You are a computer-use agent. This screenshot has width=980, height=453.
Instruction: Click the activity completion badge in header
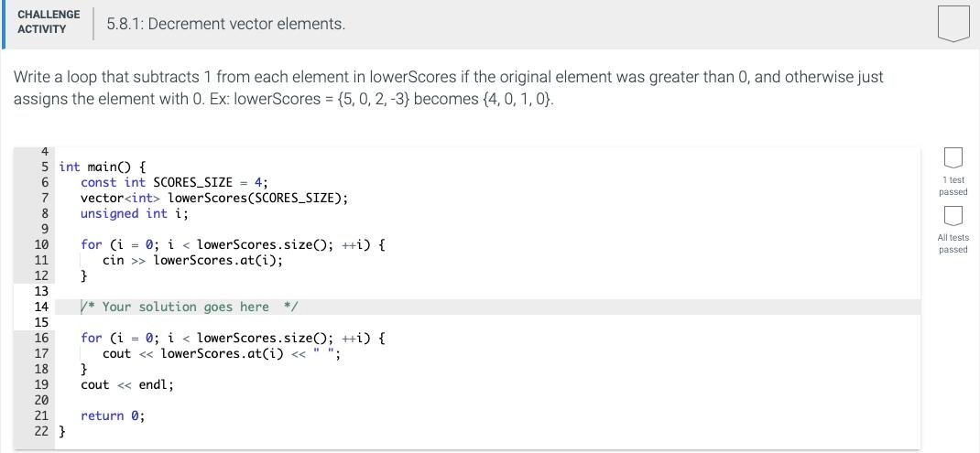(x=953, y=25)
